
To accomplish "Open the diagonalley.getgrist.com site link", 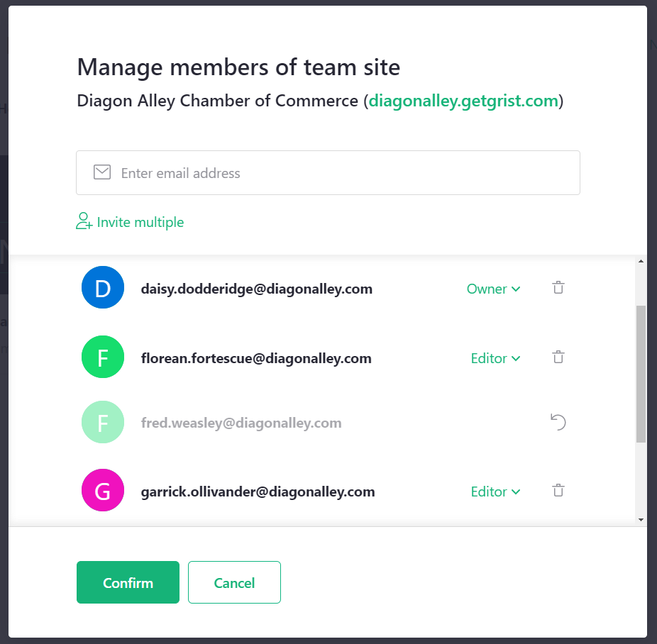I will pos(463,100).
